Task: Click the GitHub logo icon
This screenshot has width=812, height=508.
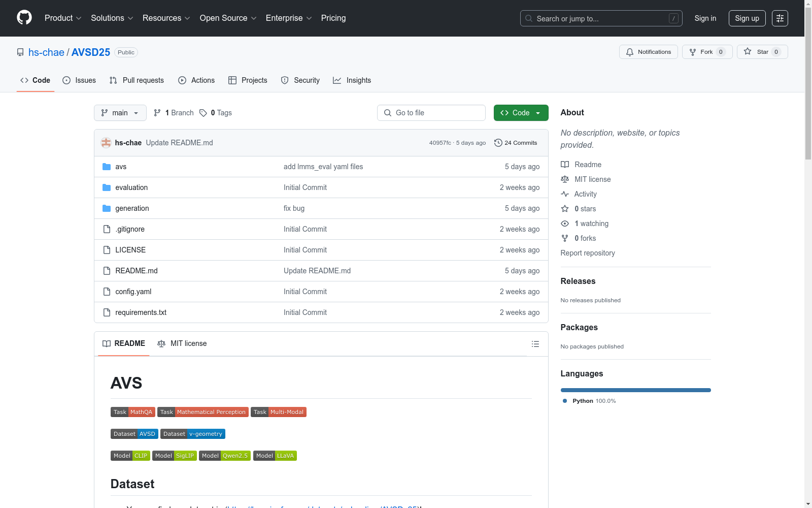Action: click(24, 18)
